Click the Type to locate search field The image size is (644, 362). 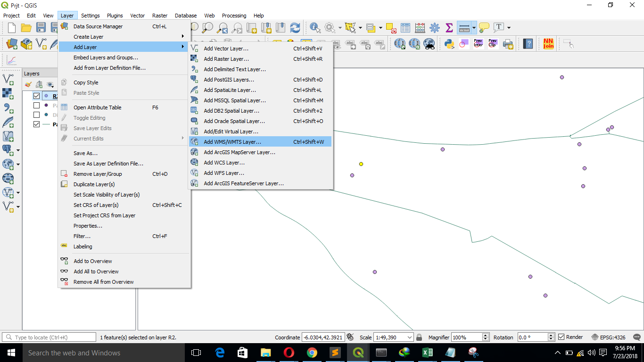(47, 337)
